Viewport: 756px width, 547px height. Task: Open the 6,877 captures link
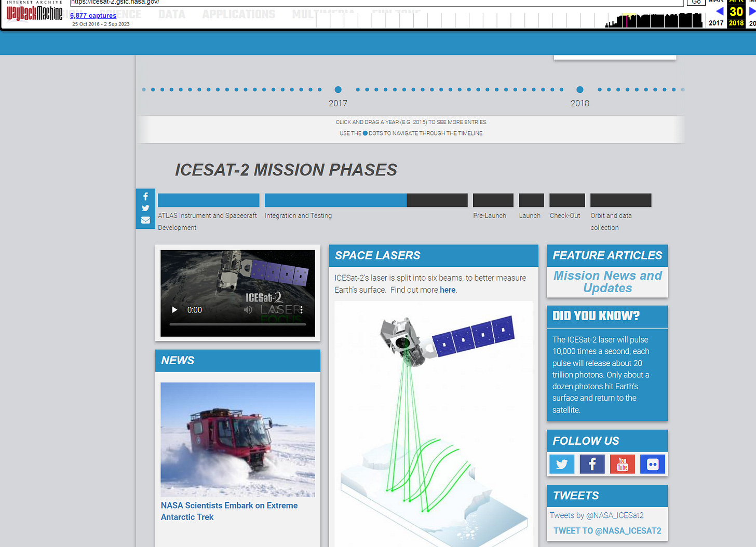[93, 16]
